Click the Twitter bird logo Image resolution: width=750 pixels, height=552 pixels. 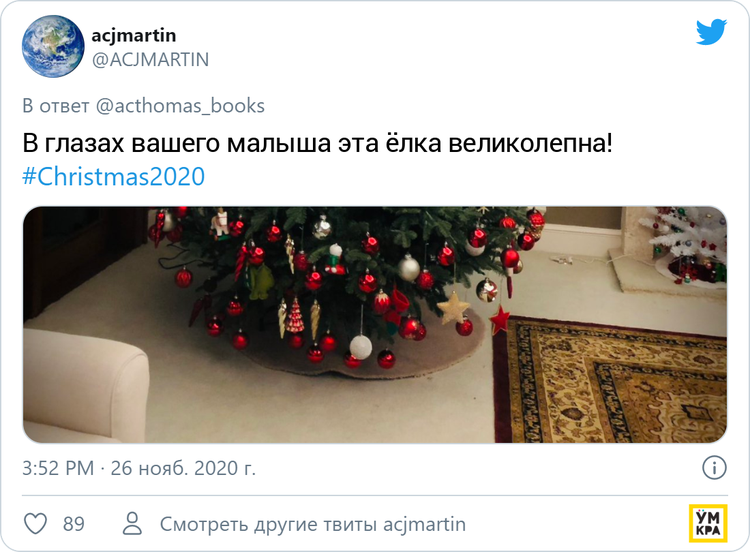coord(711,32)
